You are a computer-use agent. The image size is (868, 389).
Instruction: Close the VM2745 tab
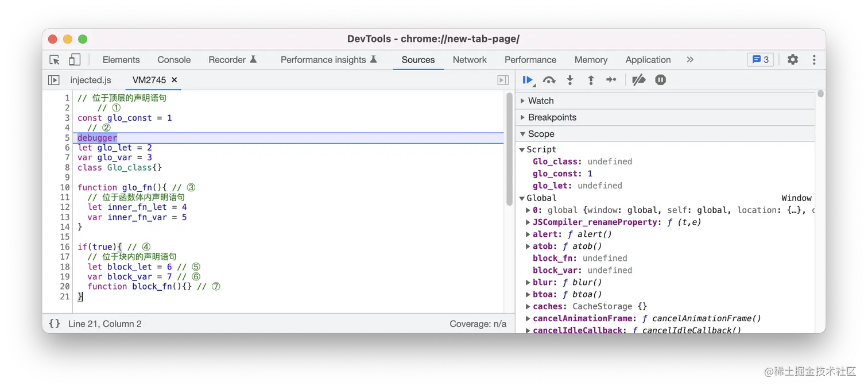(175, 80)
